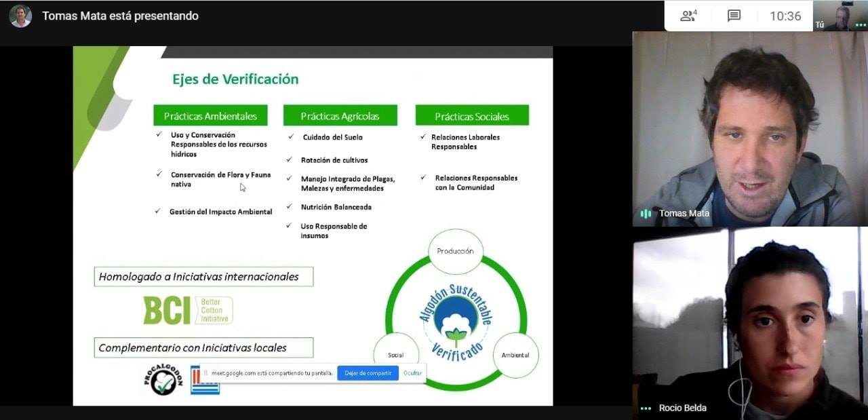868x420 pixels.
Task: Click Ocultar to hide the sharing bar
Action: (412, 373)
